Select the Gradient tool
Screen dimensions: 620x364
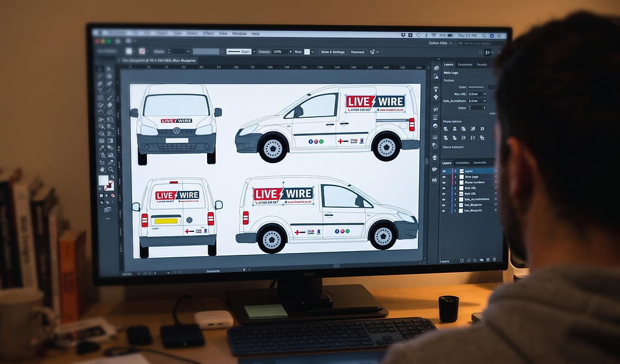tap(110, 141)
